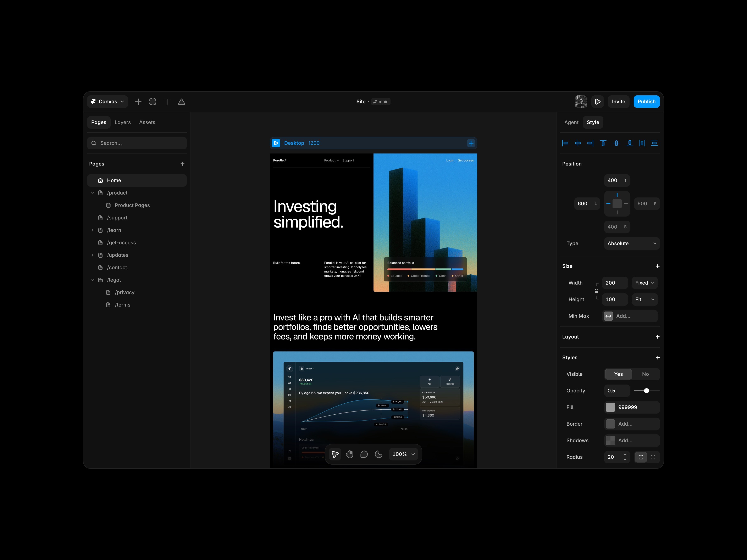Select uniform corner radius mode
The width and height of the screenshot is (747, 560).
tap(641, 457)
